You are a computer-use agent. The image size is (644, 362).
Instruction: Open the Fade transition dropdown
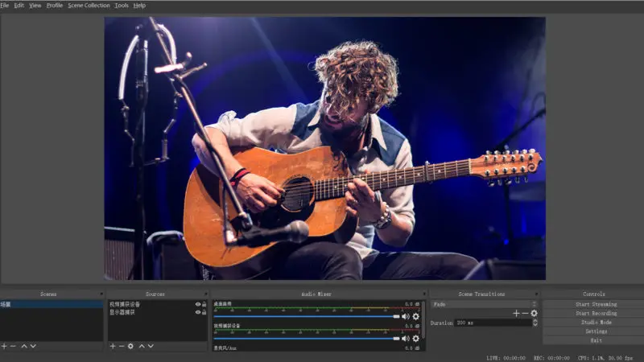point(483,304)
